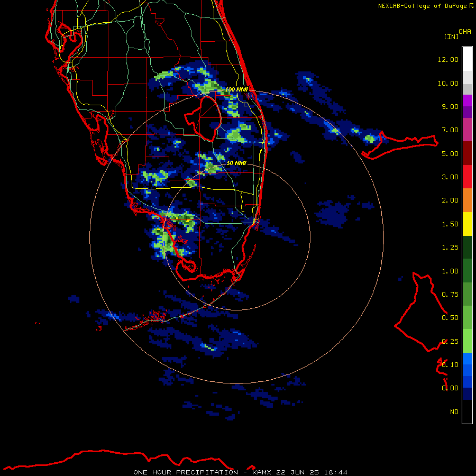Pick the black ND color swatch

467,411
